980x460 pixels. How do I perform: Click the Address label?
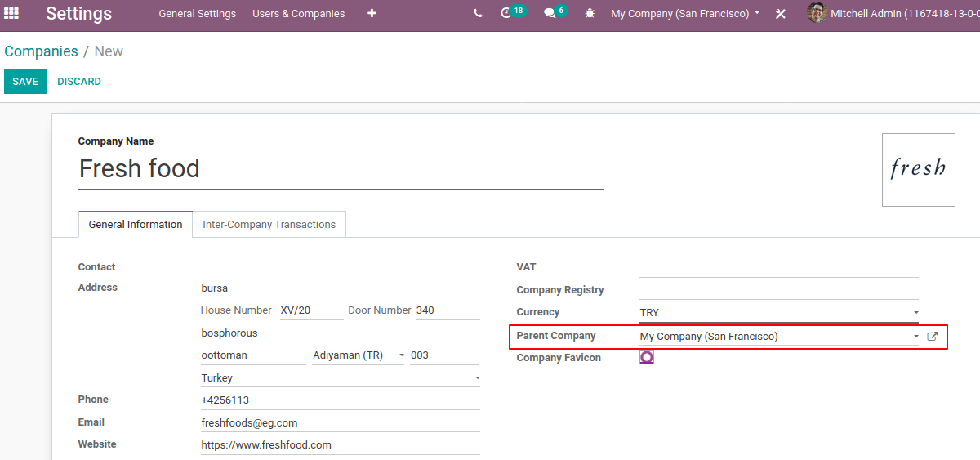point(98,288)
